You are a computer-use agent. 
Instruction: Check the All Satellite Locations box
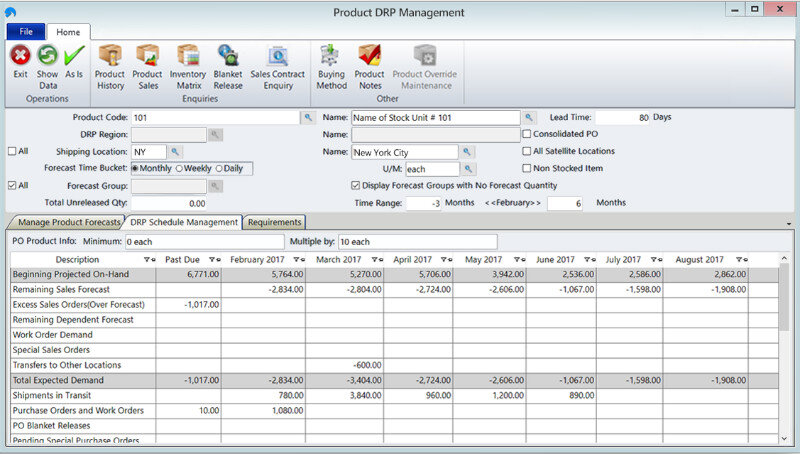pyautogui.click(x=528, y=151)
